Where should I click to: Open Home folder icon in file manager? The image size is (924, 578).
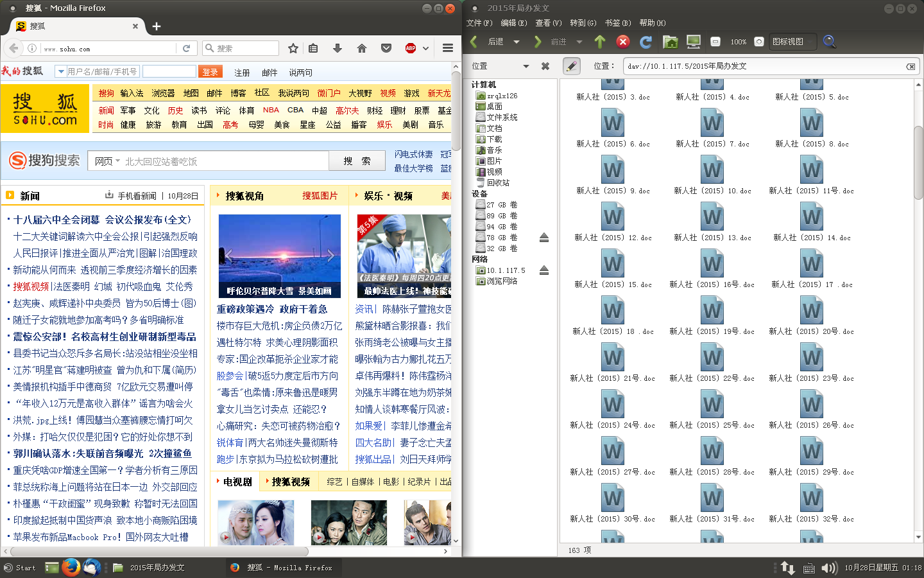click(671, 42)
